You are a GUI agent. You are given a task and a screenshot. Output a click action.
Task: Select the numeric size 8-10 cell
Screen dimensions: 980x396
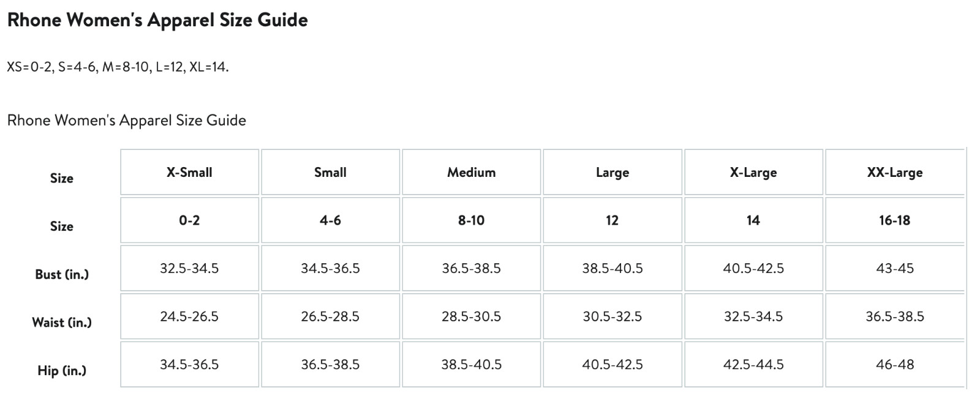471,220
